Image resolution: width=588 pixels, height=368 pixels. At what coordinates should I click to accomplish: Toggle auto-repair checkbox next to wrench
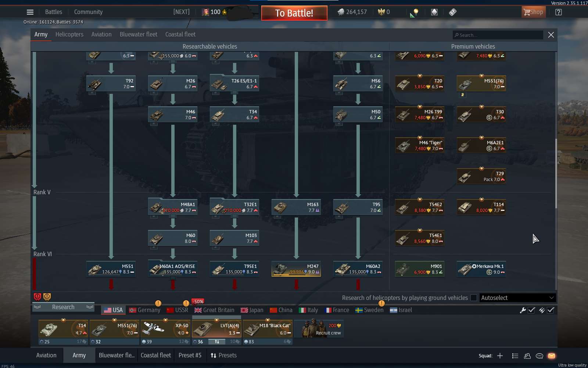531,310
